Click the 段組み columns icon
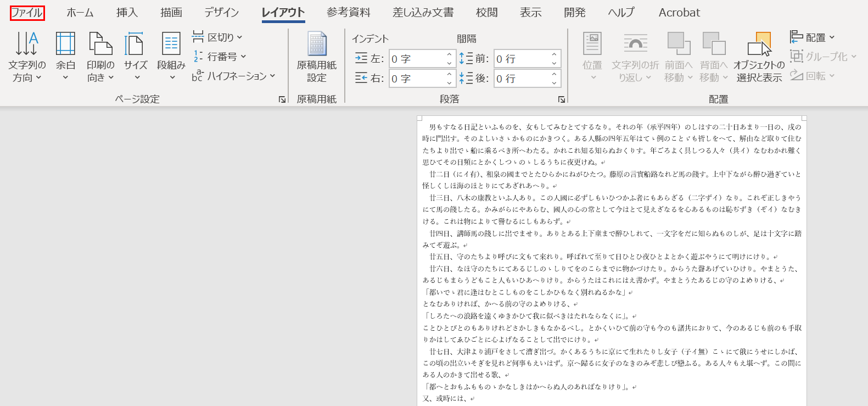The image size is (868, 406). pyautogui.click(x=171, y=44)
